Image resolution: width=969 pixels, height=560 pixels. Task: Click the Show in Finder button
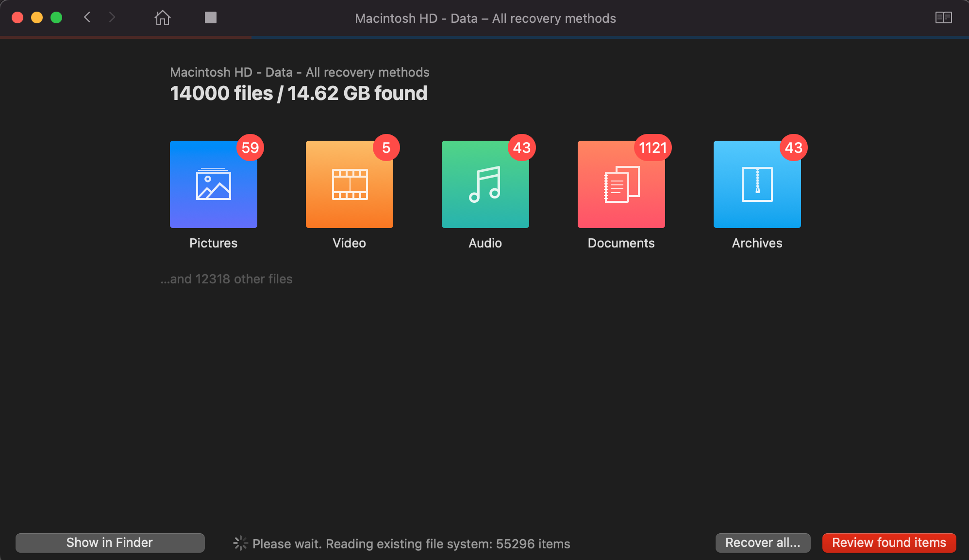click(x=109, y=542)
